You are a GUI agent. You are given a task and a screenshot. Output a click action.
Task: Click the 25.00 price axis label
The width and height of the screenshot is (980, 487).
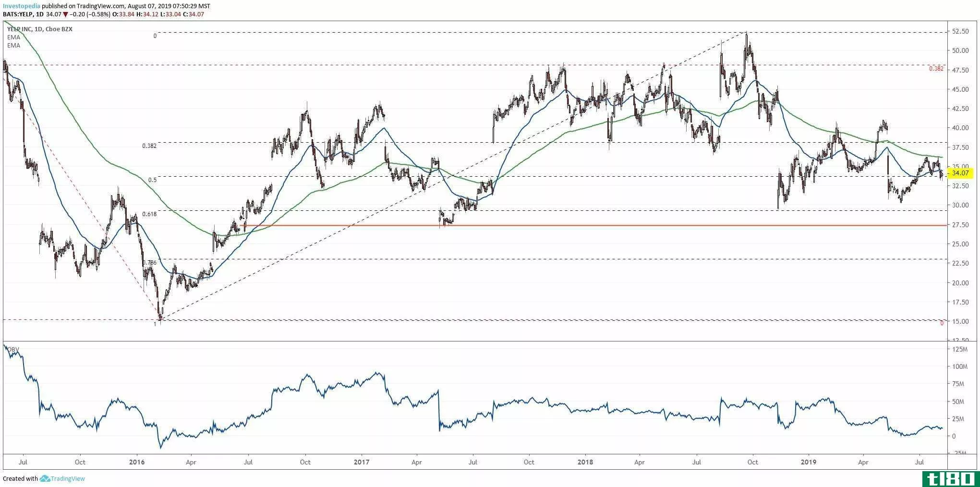pyautogui.click(x=960, y=244)
